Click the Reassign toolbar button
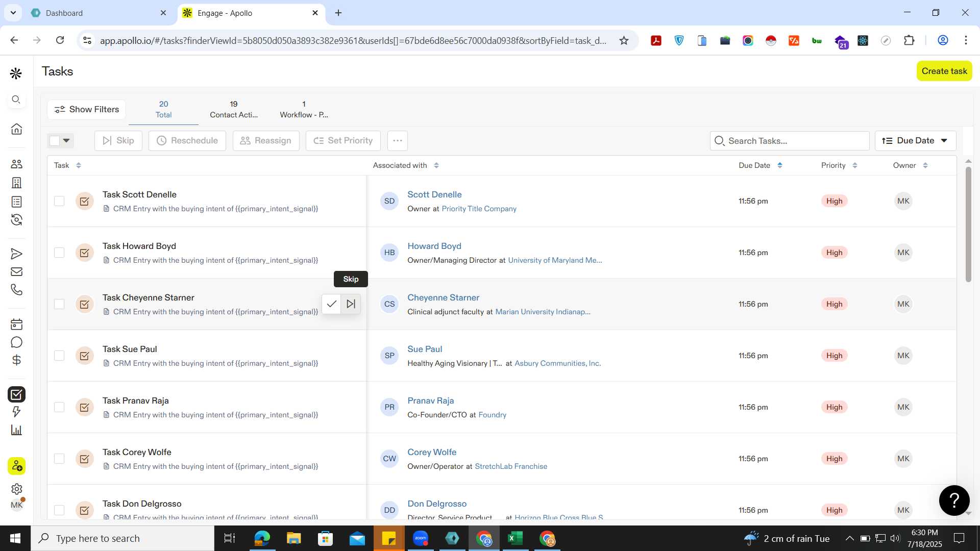980x551 pixels. pos(265,140)
